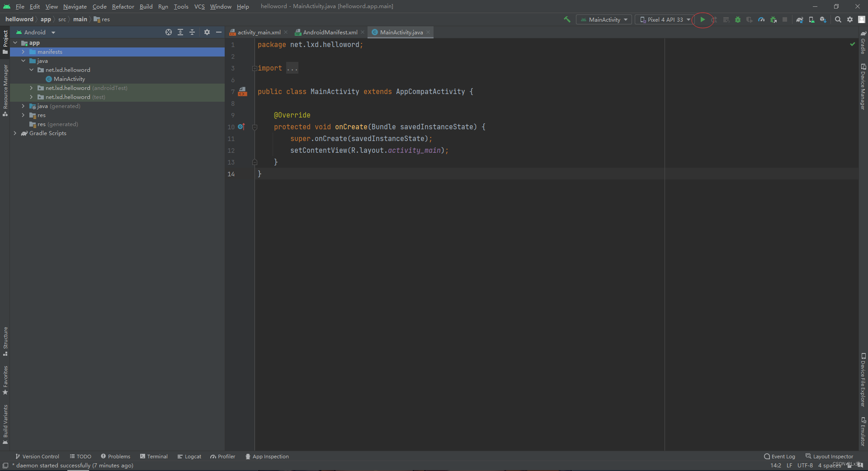The image size is (868, 471).
Task: Toggle the Project tool window side tab
Action: point(5,42)
